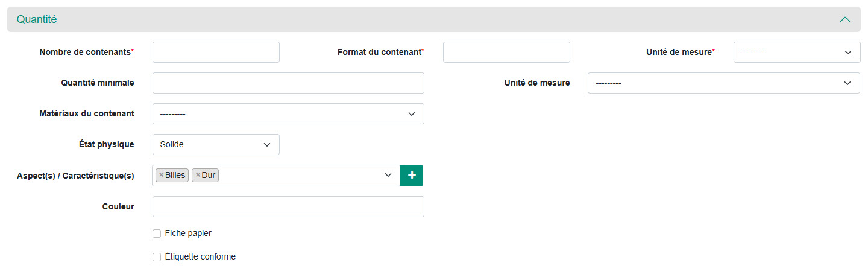Click the Quantité section header title
Image resolution: width=868 pixels, height=274 pixels.
point(37,19)
